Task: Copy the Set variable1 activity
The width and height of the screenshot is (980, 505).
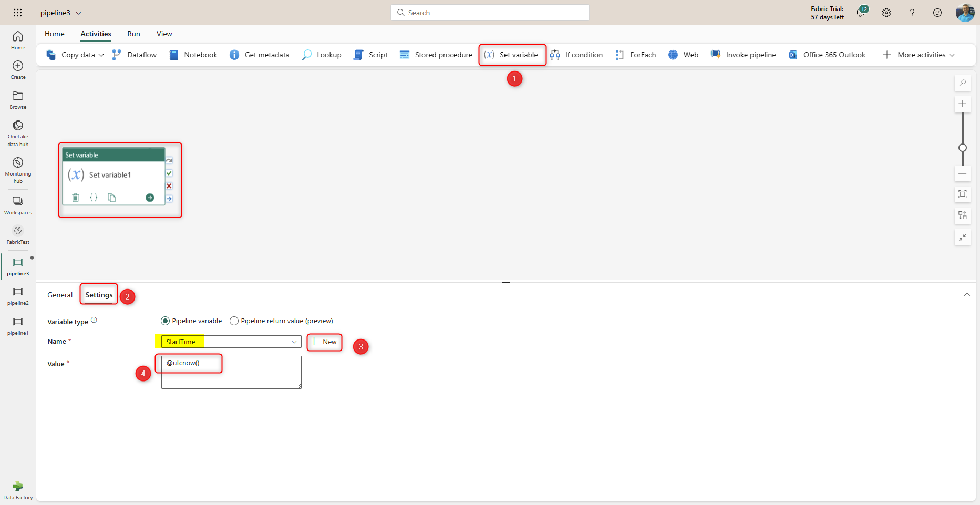Action: [x=111, y=198]
